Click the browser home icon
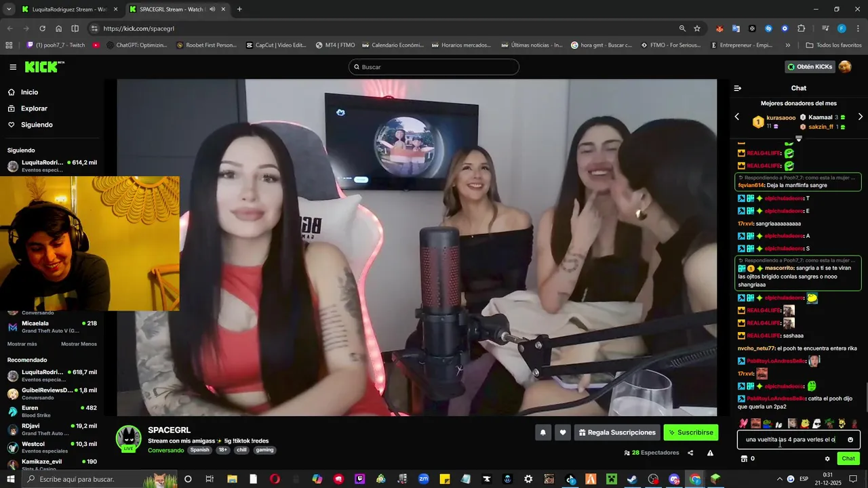The width and height of the screenshot is (868, 488). 58,28
